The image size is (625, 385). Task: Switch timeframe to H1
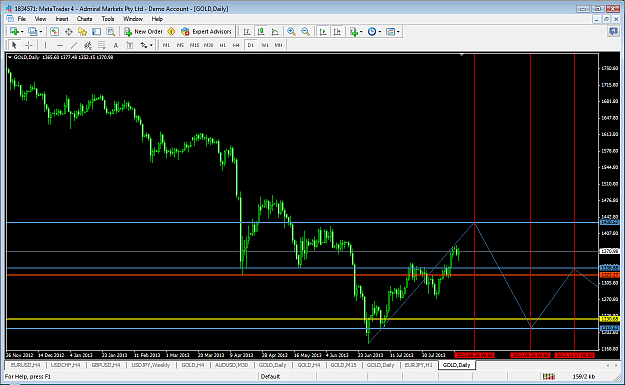coord(222,45)
